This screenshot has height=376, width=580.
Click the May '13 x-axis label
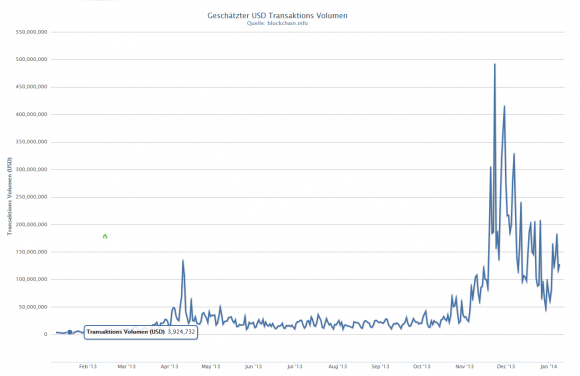point(211,366)
